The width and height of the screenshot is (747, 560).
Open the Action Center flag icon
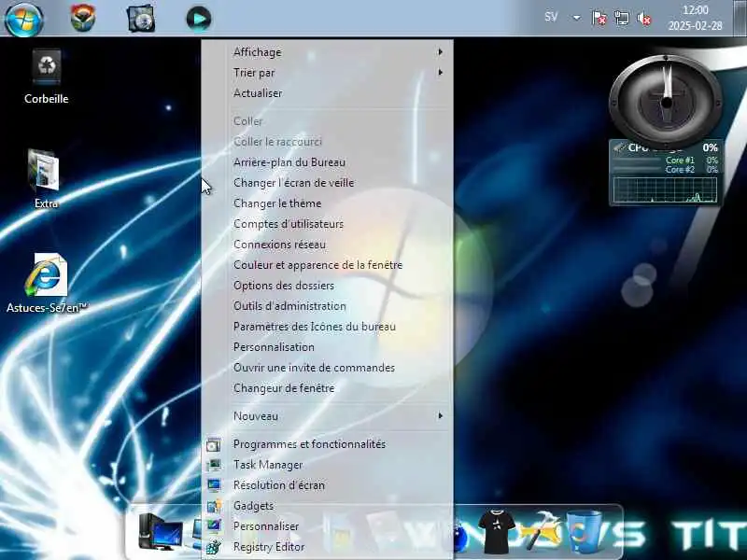click(599, 18)
